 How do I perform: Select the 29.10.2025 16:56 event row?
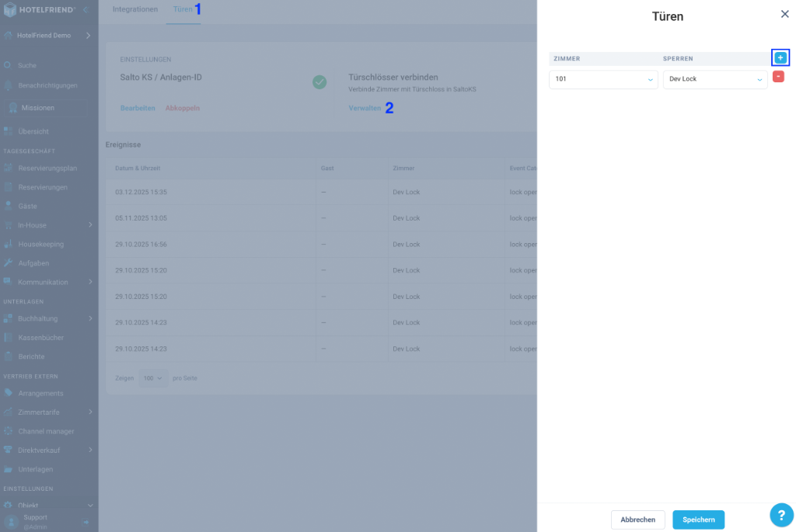321,245
